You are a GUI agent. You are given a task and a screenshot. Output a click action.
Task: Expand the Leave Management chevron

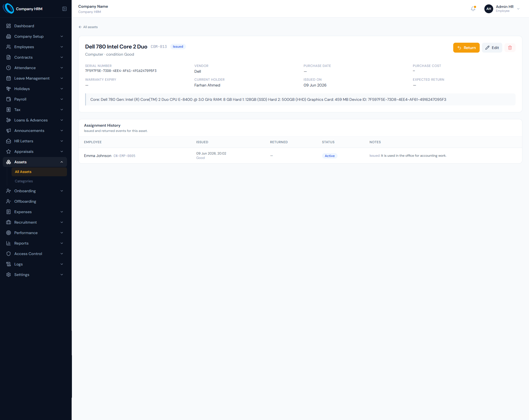(x=62, y=78)
